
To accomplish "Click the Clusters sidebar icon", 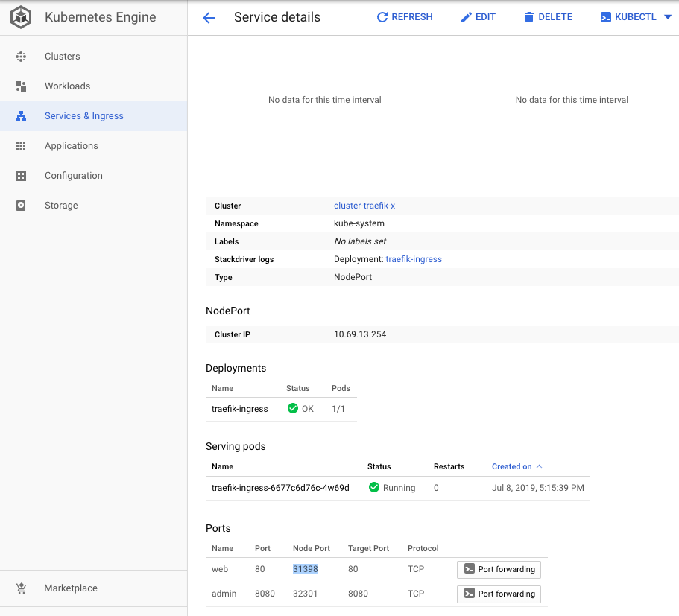I will tap(21, 57).
